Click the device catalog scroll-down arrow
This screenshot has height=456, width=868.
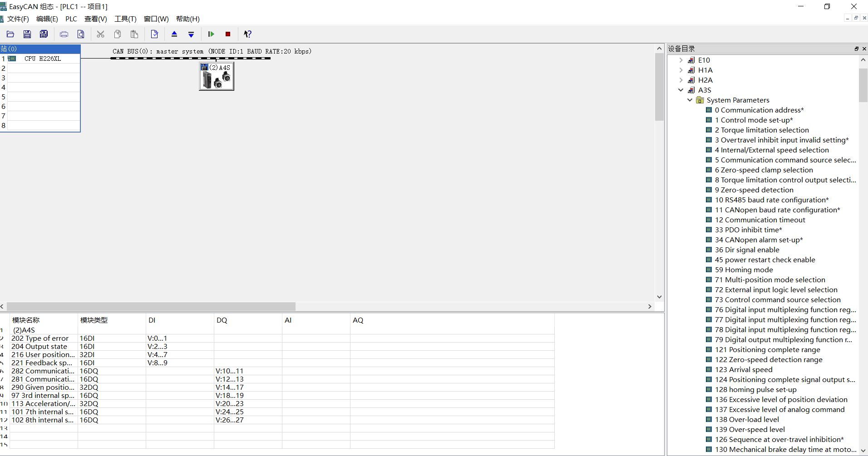(863, 451)
